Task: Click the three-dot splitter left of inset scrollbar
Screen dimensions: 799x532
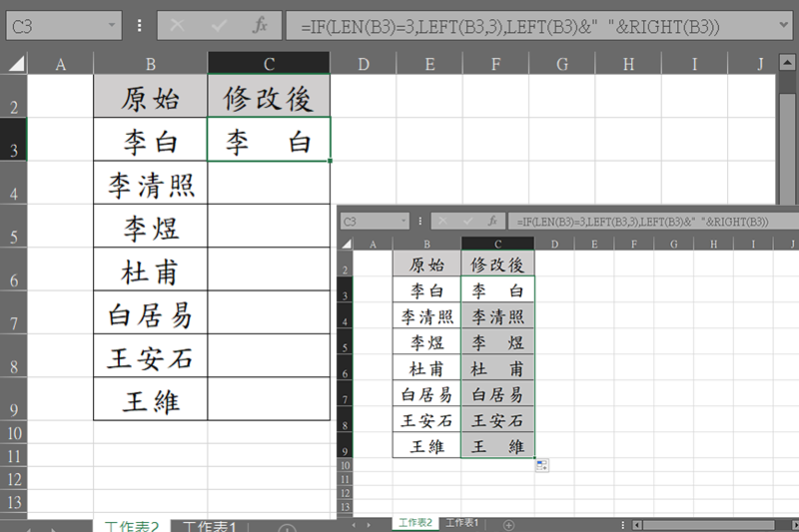Action: (622, 524)
